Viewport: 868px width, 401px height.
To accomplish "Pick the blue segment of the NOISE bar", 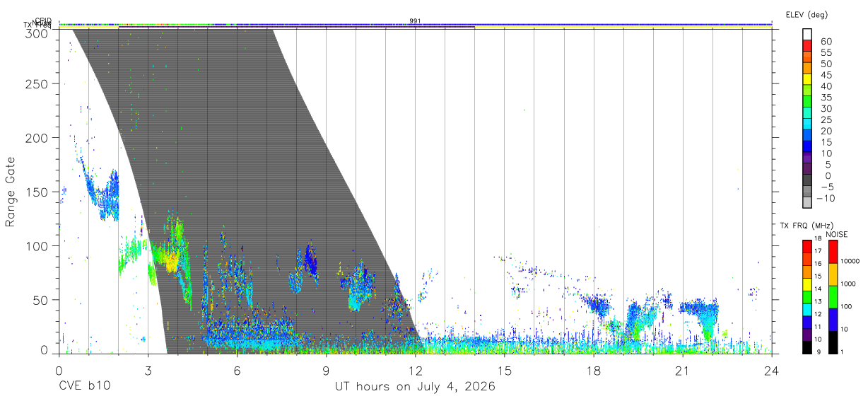I will point(833,320).
